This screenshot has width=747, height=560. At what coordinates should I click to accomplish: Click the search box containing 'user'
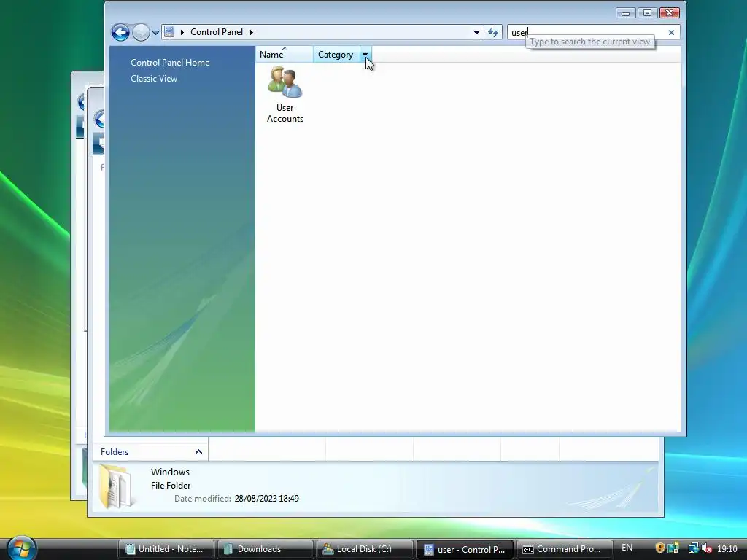(x=587, y=32)
